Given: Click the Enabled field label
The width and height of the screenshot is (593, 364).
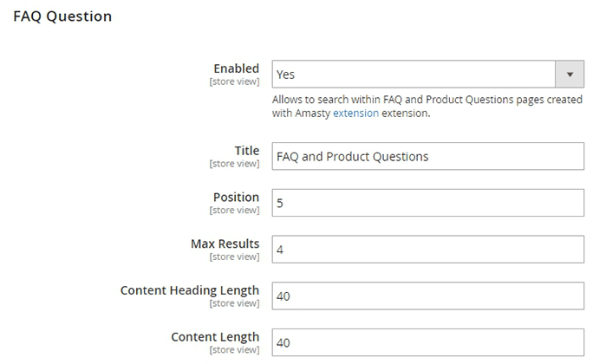Looking at the screenshot, I should (x=236, y=68).
